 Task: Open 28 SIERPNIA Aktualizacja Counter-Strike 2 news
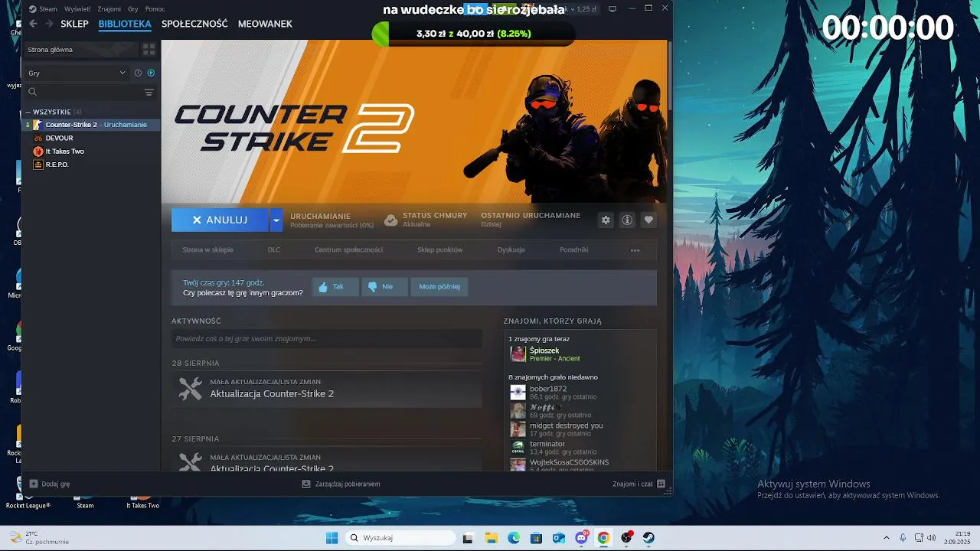pyautogui.click(x=272, y=394)
